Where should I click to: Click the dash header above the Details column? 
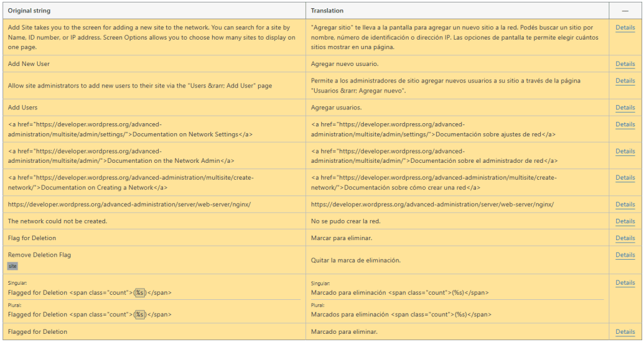(625, 11)
